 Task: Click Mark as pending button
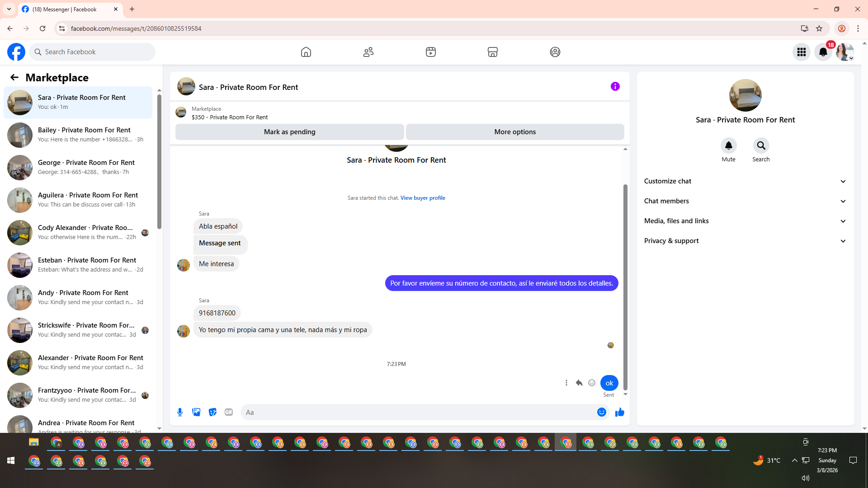point(289,132)
